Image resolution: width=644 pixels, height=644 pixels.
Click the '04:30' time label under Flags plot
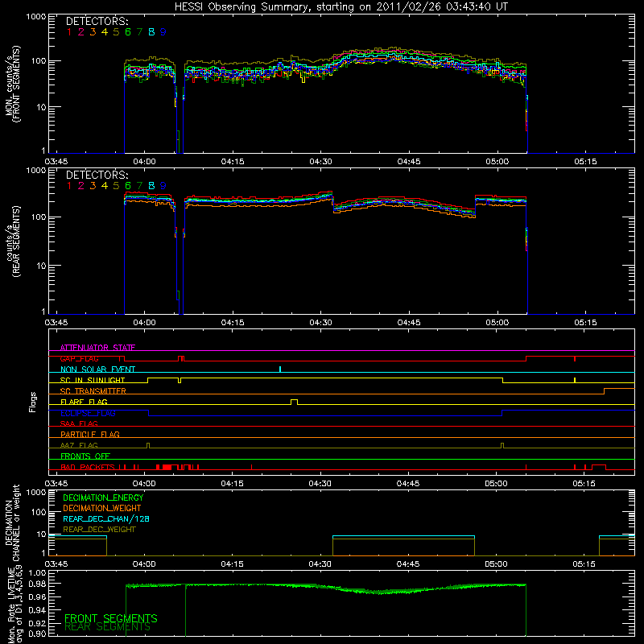click(x=320, y=484)
